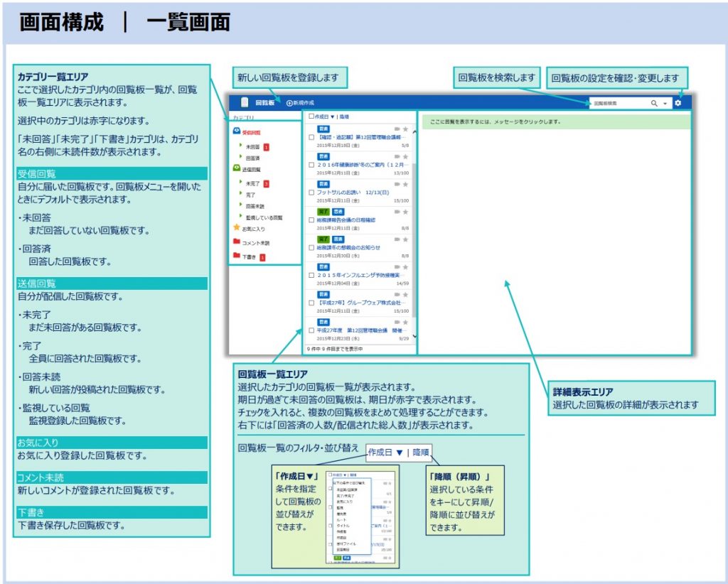This screenshot has height=584, width=728.
Task: Click the circular list scrollbar up arrow
Action: (414, 133)
